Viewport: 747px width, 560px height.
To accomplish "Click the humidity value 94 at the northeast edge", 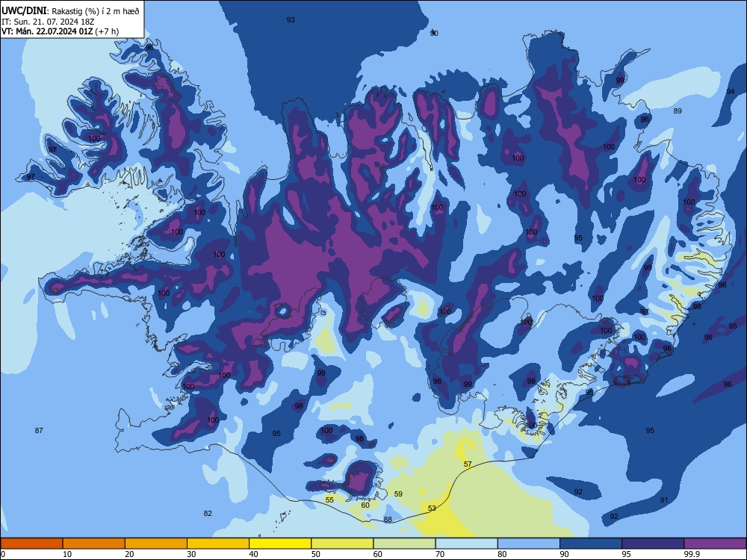I will (x=731, y=91).
